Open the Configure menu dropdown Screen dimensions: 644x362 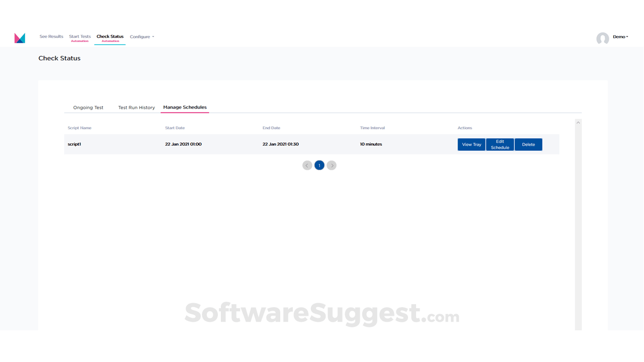[141, 36]
